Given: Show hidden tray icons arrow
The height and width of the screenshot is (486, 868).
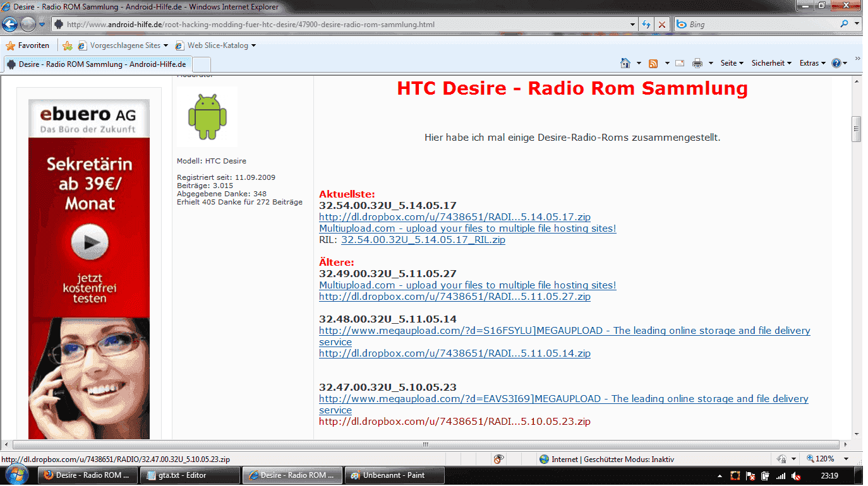Looking at the screenshot, I should (x=721, y=475).
